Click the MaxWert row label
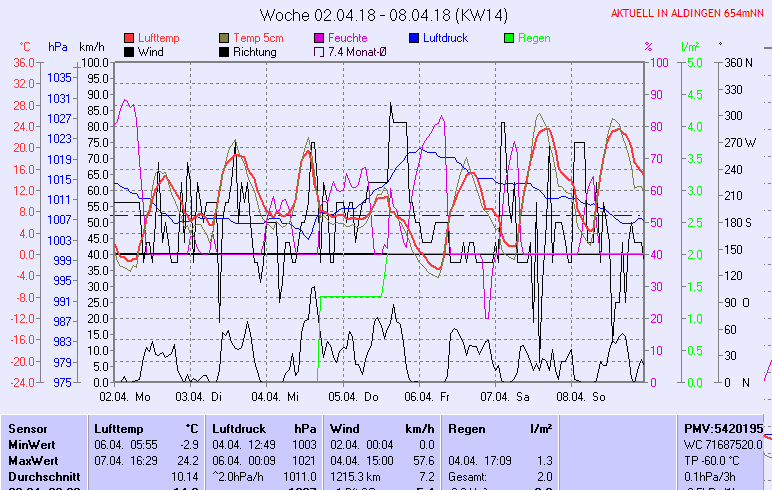Screen dimensions: 772x490 (31, 460)
